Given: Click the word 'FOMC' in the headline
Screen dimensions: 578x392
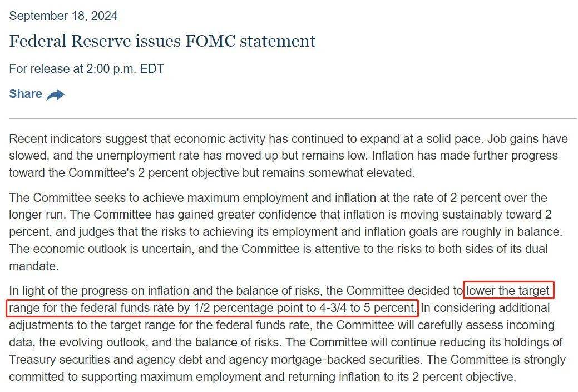Looking at the screenshot, I should click(210, 41).
